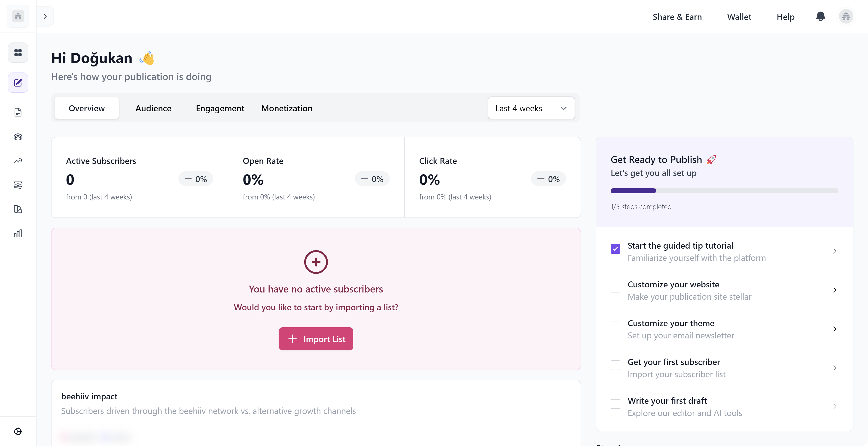
Task: Expand the sidebar with the chevron arrow
Action: [45, 16]
